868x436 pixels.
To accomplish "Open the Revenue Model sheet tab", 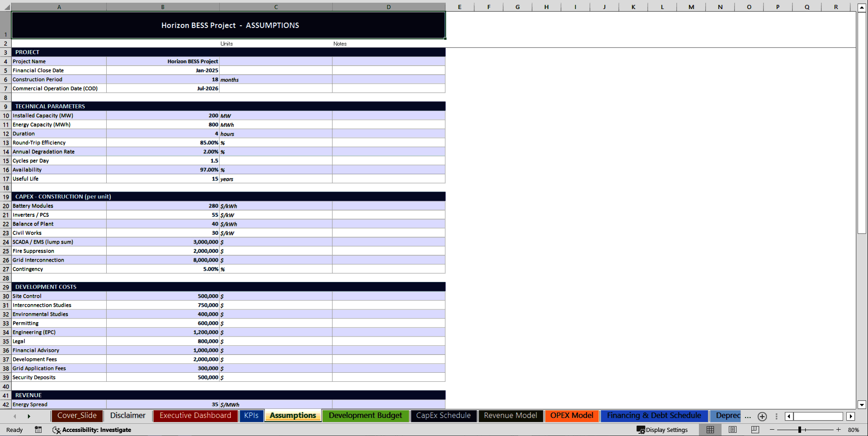I will pyautogui.click(x=510, y=416).
